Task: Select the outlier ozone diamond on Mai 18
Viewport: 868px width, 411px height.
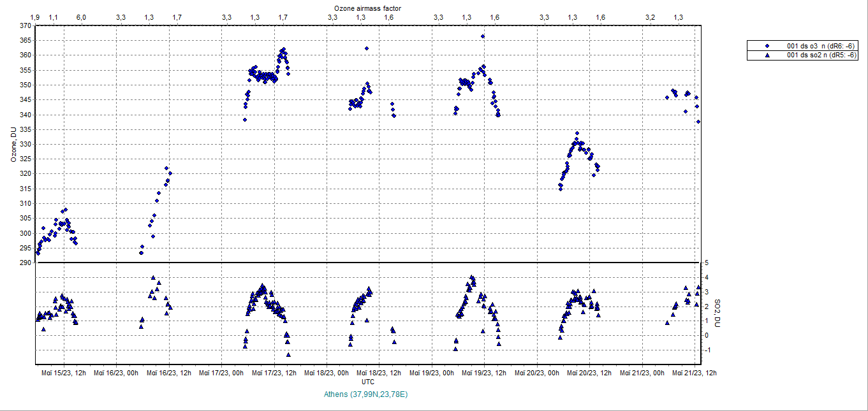Action: point(367,48)
